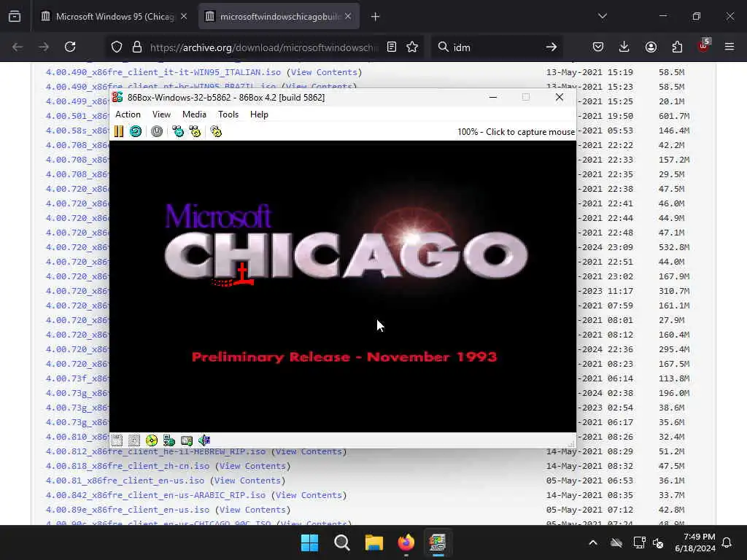The height and width of the screenshot is (560, 747).
Task: Click computer-and-globe status icon in 86Box status bar
Action: tap(169, 440)
